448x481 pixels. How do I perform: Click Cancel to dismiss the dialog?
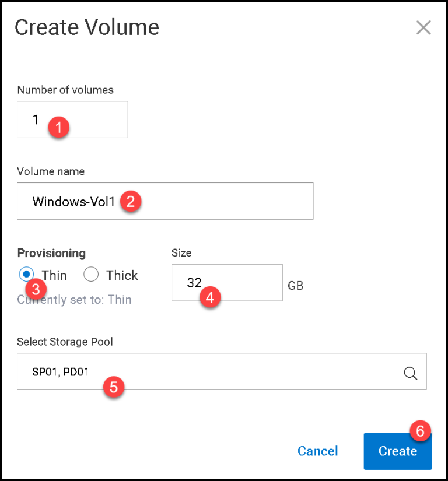click(x=317, y=451)
